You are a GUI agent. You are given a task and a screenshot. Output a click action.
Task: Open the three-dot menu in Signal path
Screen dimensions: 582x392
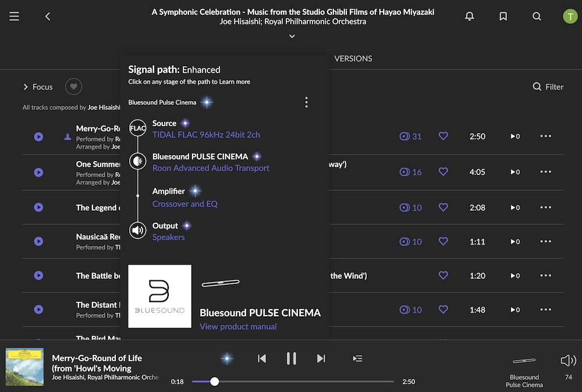(x=307, y=102)
